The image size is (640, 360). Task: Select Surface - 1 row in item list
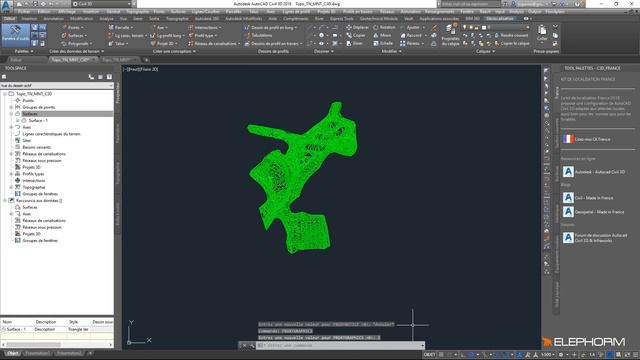coord(57,329)
